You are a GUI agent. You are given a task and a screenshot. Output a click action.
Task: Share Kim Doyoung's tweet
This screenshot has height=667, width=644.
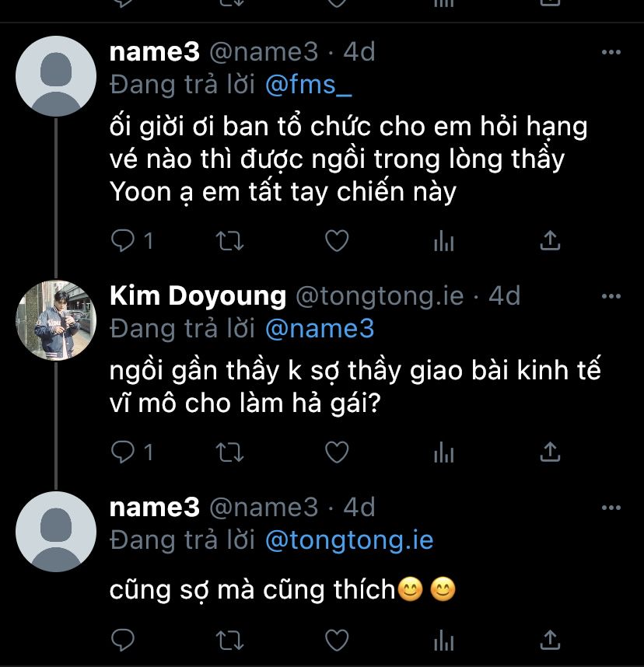(x=550, y=452)
